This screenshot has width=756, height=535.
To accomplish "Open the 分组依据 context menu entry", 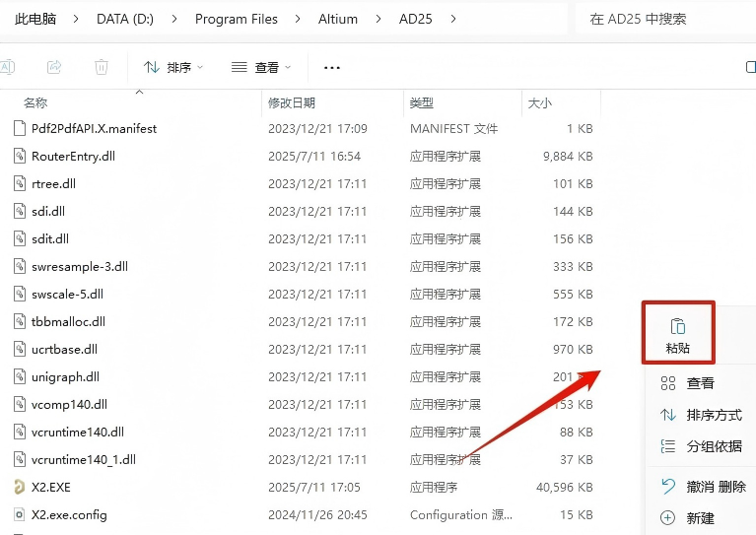I will (x=701, y=446).
